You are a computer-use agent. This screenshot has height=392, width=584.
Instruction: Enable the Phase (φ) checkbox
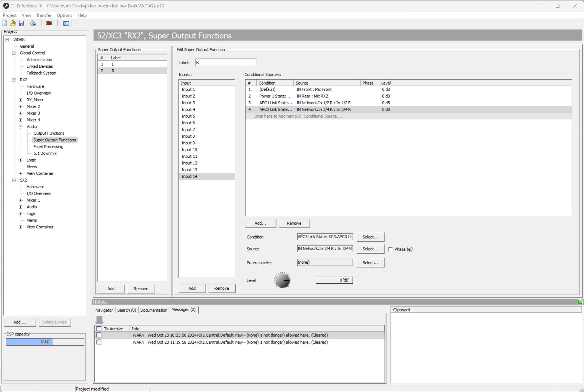391,249
